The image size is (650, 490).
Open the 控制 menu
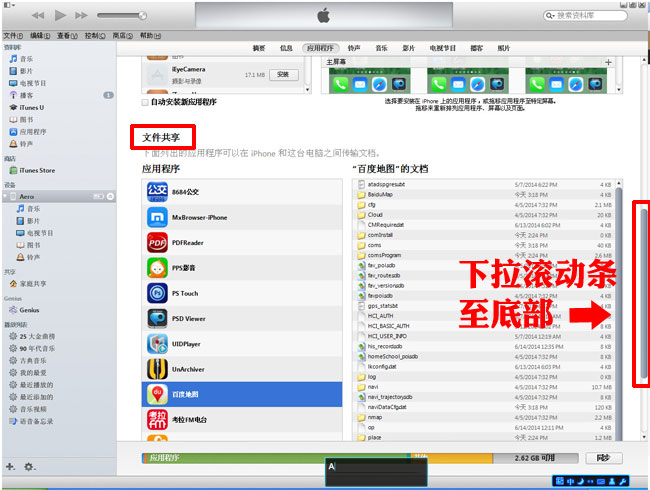[95, 36]
